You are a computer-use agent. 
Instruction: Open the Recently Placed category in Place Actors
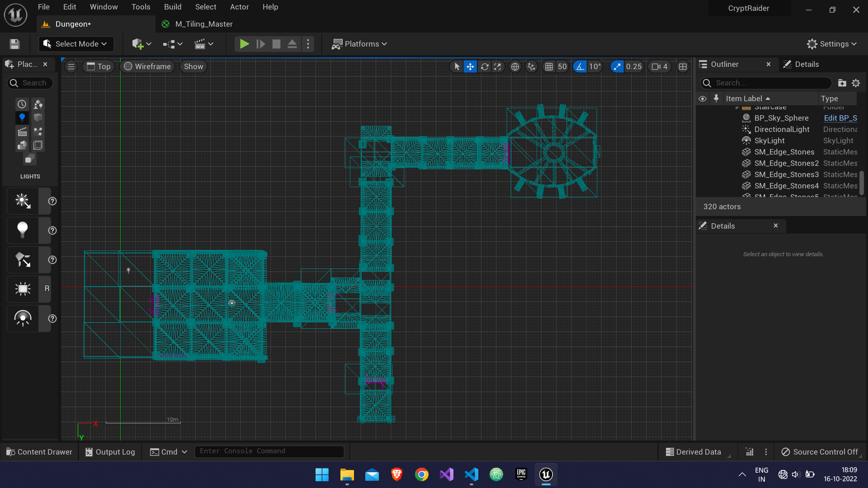(22, 104)
